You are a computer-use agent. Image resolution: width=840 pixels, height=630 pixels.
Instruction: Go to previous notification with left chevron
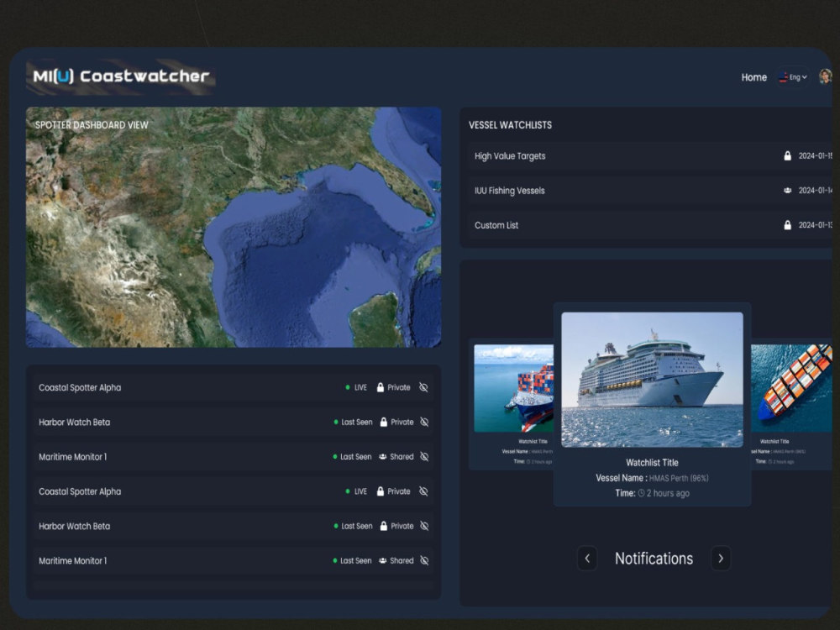coord(587,559)
